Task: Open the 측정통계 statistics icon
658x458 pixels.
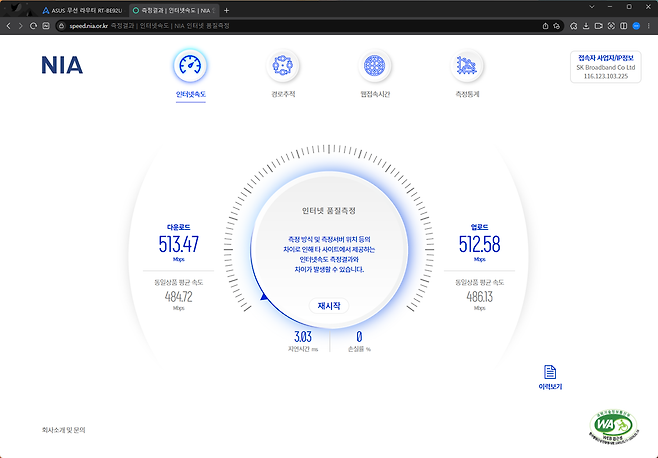Action: coord(467,66)
